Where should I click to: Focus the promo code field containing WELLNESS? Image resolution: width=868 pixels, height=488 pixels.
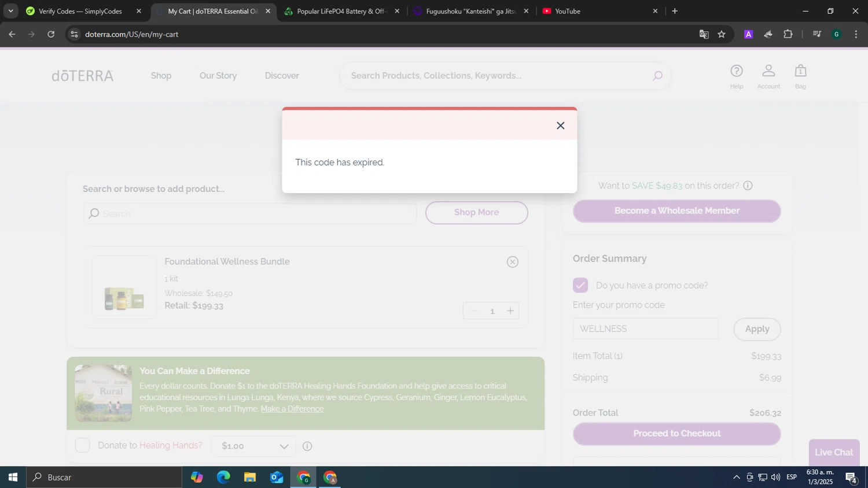(645, 328)
